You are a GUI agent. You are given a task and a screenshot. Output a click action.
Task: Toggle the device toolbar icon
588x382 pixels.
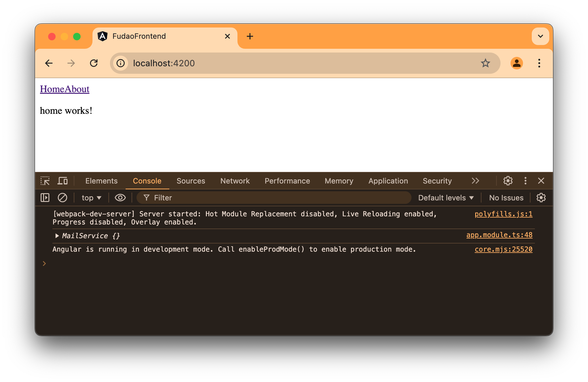pos(62,181)
